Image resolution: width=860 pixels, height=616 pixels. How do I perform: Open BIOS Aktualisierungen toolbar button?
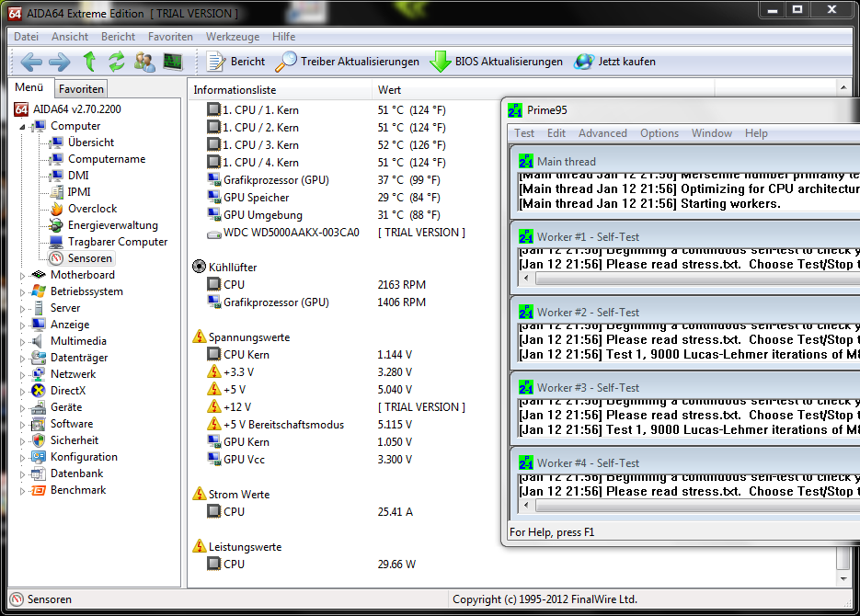pos(497,62)
